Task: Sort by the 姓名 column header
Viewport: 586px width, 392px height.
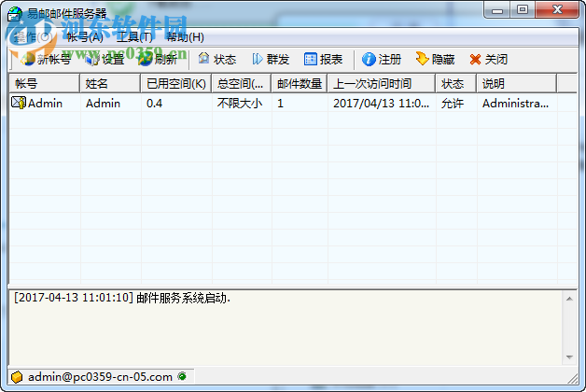Action: [x=110, y=83]
